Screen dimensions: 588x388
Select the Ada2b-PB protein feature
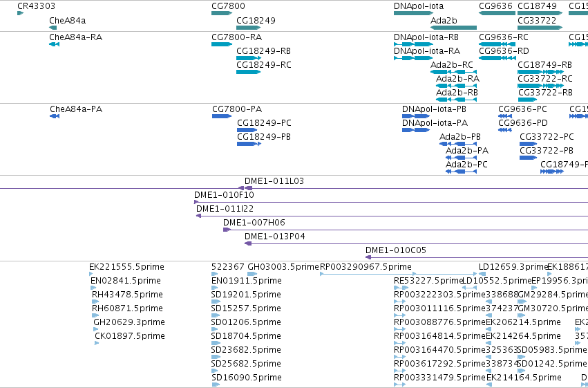(458, 144)
